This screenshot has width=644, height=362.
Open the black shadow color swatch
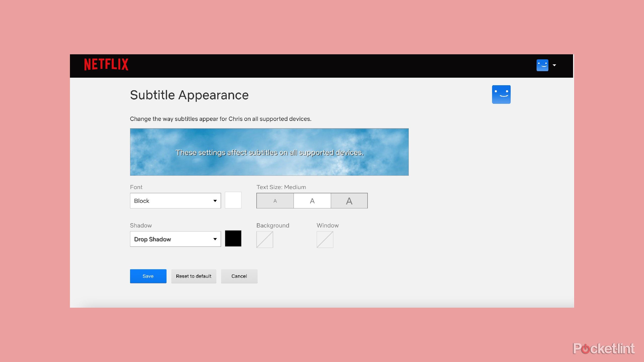[x=233, y=239]
